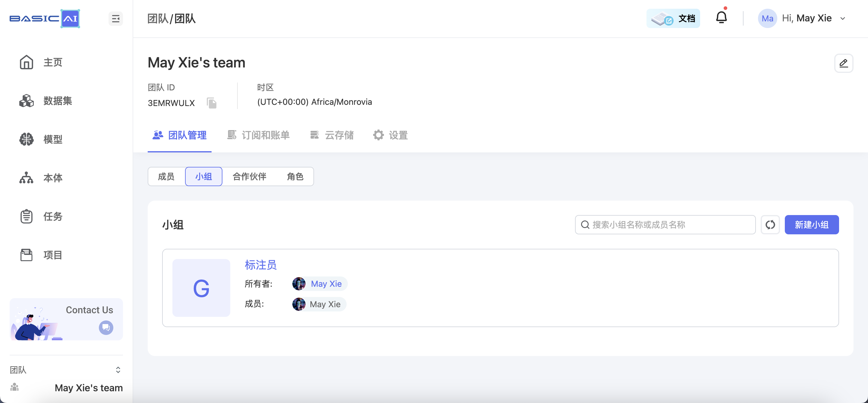Click the G group thumbnail

(201, 288)
